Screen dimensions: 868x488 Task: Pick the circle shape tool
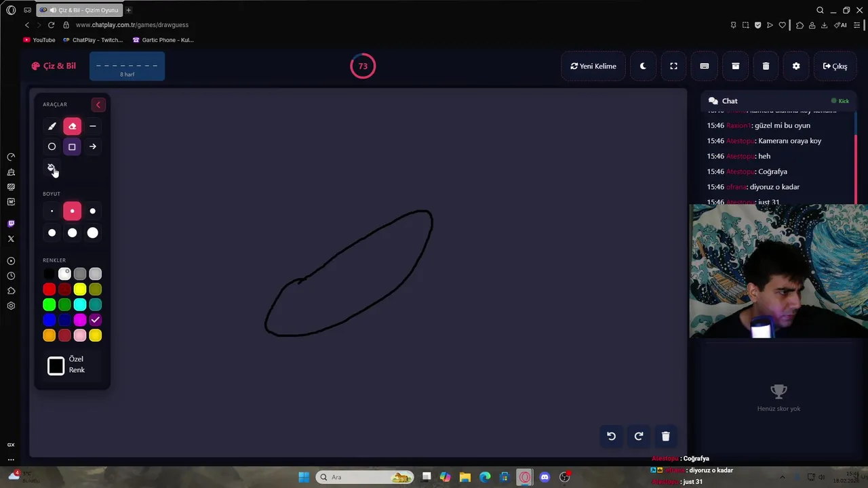click(x=52, y=146)
